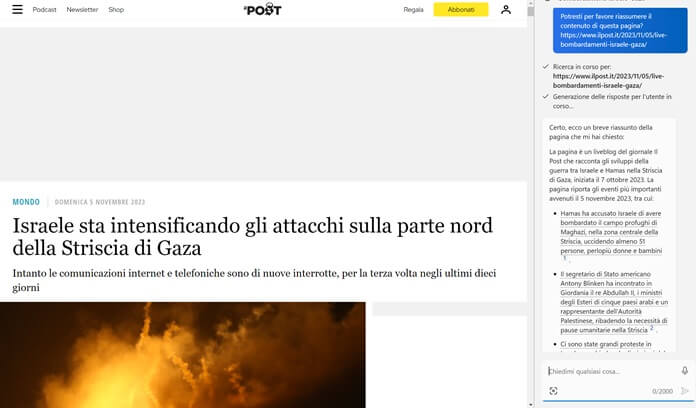Open the MONDO category link

(26, 202)
